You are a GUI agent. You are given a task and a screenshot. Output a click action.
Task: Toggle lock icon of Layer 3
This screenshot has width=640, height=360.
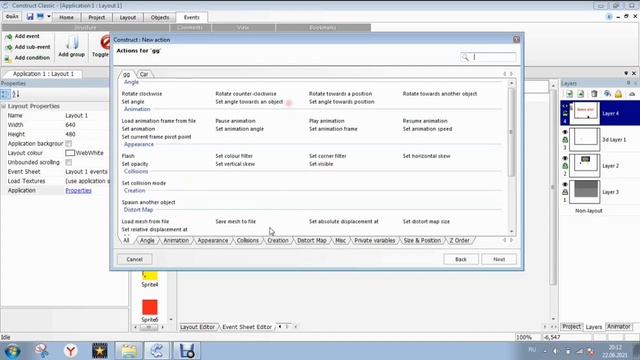pyautogui.click(x=565, y=192)
